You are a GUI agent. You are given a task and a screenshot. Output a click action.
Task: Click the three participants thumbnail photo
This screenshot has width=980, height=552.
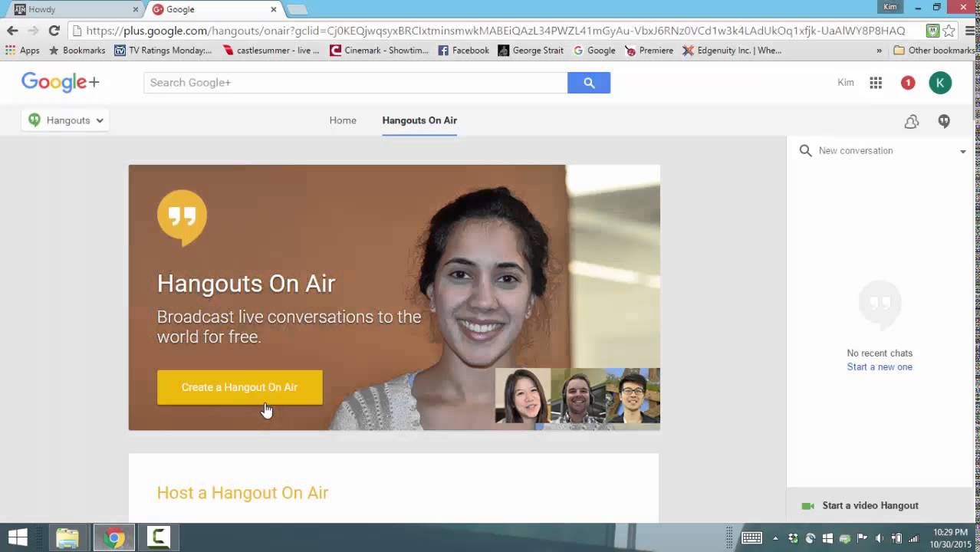pyautogui.click(x=577, y=396)
